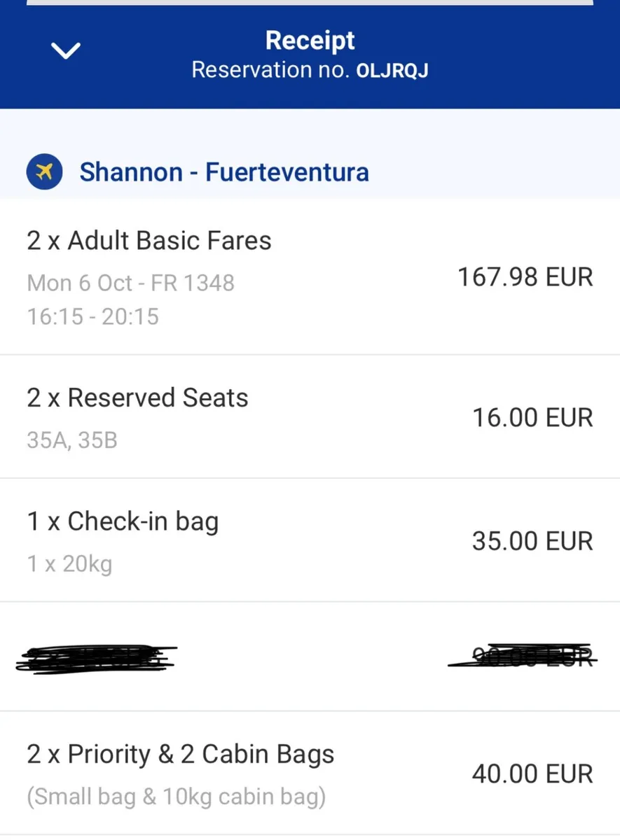
Task: Tap flight details Mon 6 Oct - FR 1348
Action: [x=130, y=283]
